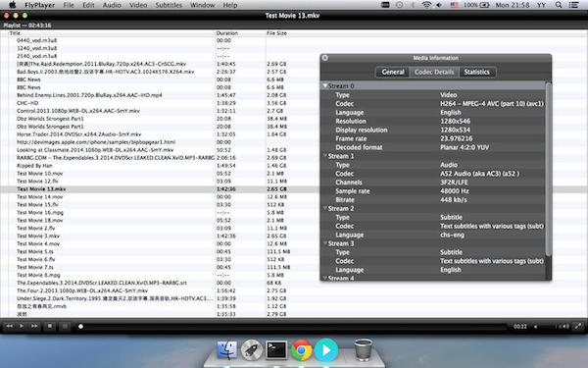The image size is (588, 368).
Task: Collapse the Stream 2 section
Action: (325, 208)
